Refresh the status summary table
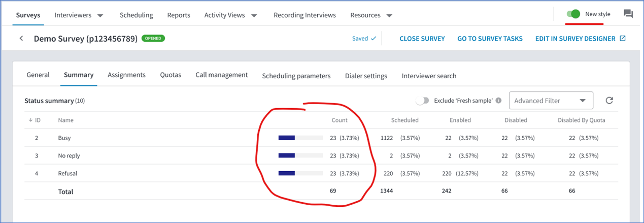644x223 pixels. point(609,101)
